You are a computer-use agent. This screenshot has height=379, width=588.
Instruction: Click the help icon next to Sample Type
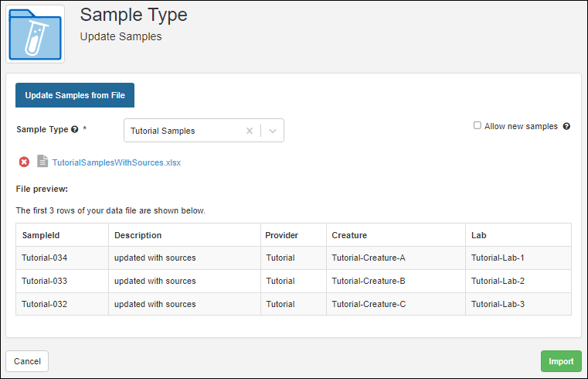click(x=75, y=130)
